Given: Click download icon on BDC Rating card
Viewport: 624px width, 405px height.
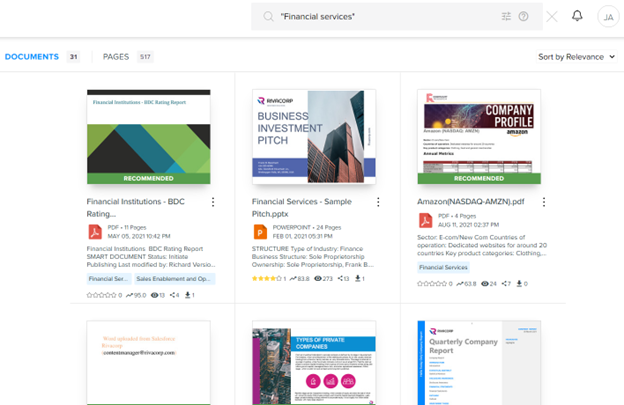Looking at the screenshot, I should click(x=187, y=295).
